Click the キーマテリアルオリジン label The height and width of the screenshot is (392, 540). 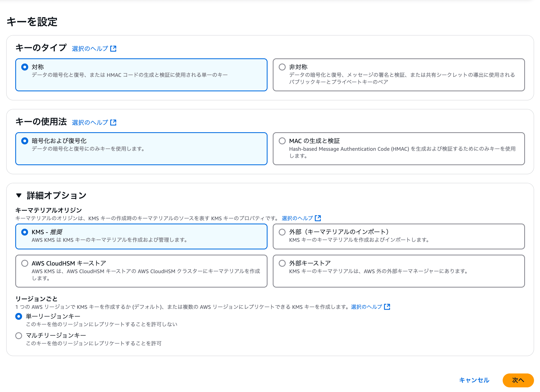click(x=48, y=210)
